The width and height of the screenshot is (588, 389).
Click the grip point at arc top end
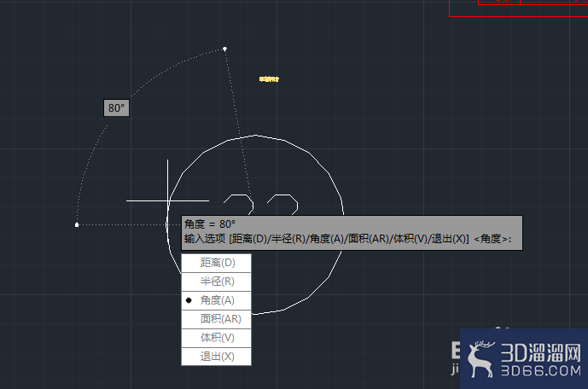224,49
